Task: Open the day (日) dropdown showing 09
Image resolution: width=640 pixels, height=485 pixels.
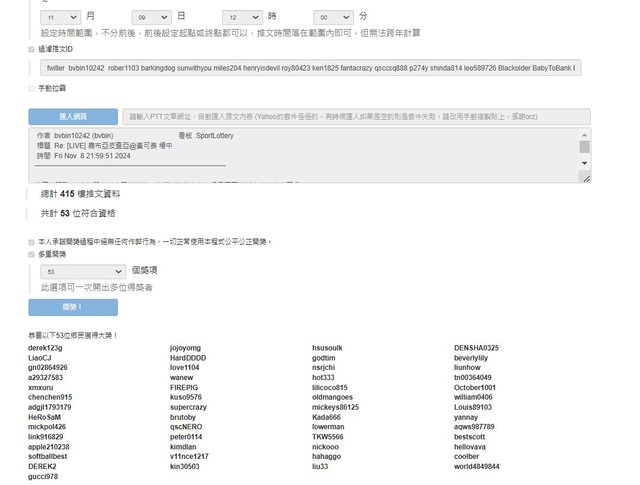Action: point(151,17)
